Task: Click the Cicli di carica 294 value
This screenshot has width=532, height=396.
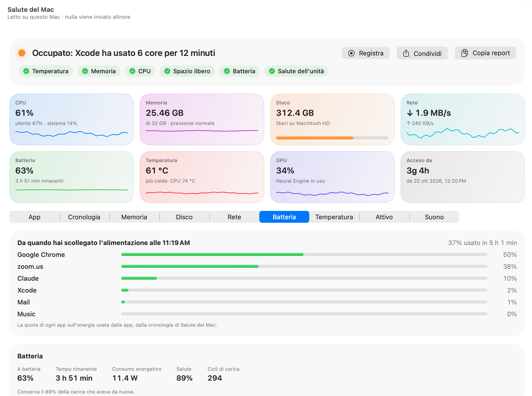Action: coord(215,378)
